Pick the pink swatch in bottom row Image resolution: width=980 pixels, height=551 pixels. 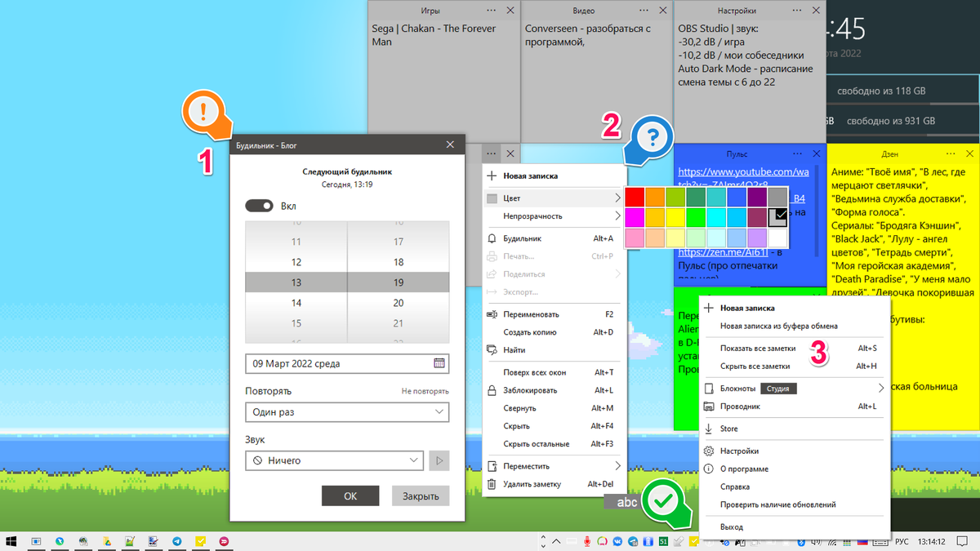pyautogui.click(x=635, y=238)
